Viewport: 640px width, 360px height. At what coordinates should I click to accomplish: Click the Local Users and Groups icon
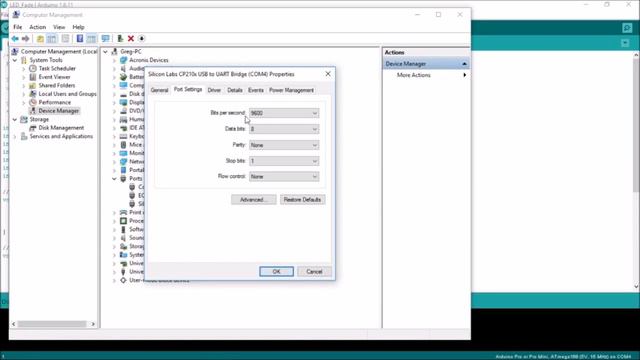coord(33,94)
